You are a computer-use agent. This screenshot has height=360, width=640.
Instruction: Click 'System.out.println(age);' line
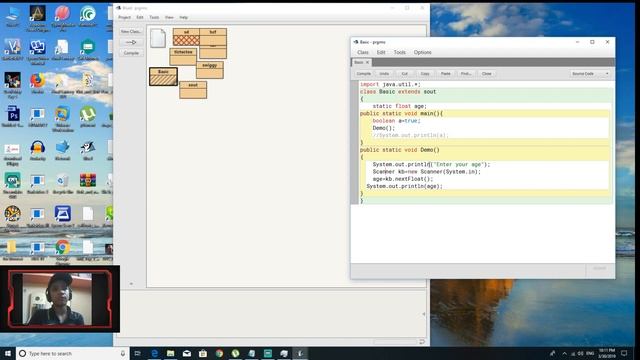[x=404, y=186]
